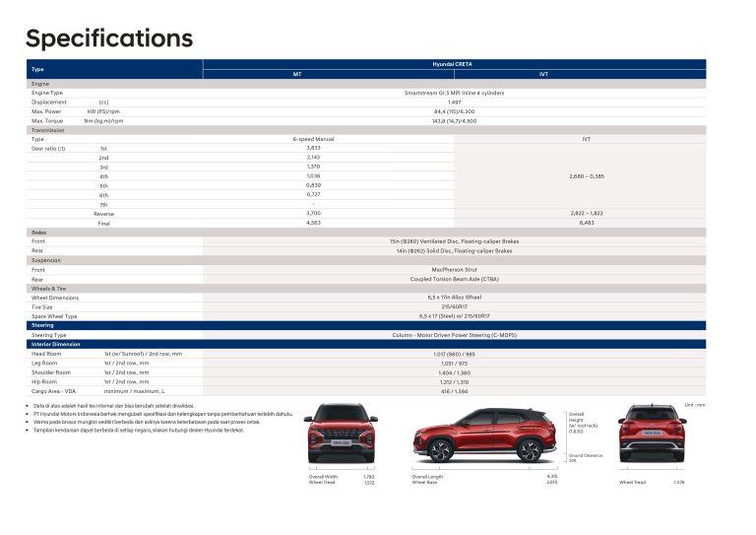
Task: Select the 3rd gear ratio "1,370"
Action: click(313, 167)
